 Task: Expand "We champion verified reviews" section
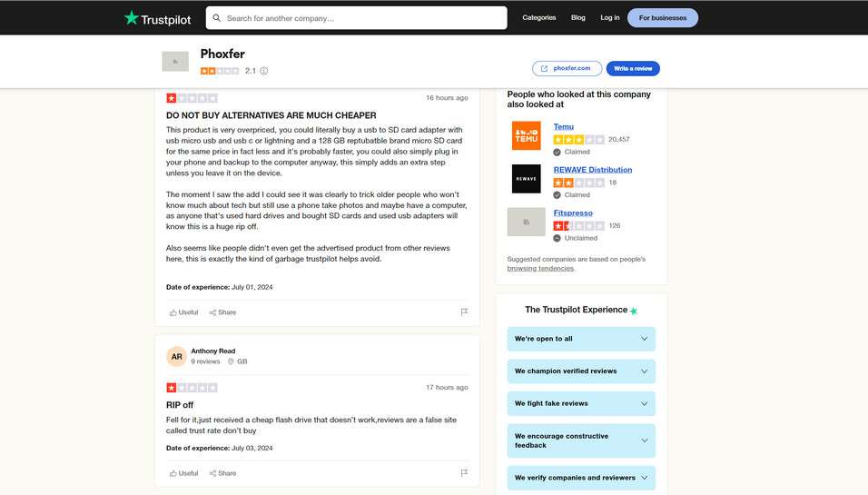coord(581,371)
